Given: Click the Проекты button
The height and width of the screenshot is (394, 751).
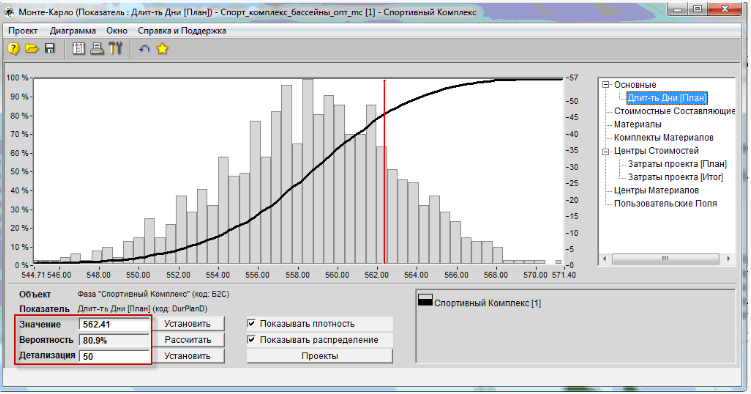Looking at the screenshot, I should click(x=320, y=356).
